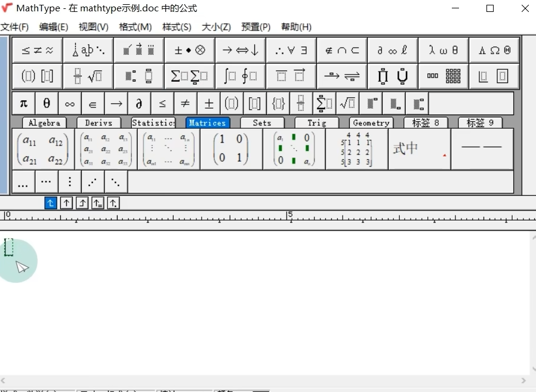Image resolution: width=536 pixels, height=392 pixels.
Task: Open the 文件(F) menu
Action: tap(14, 27)
